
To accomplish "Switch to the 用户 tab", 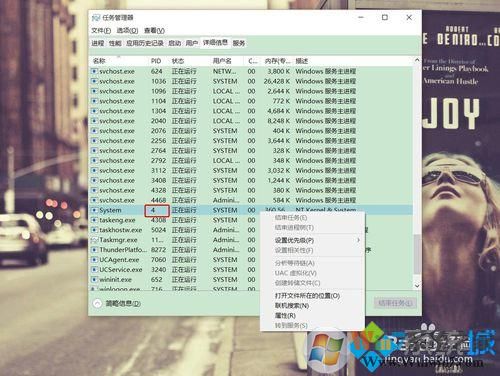I will click(x=192, y=43).
